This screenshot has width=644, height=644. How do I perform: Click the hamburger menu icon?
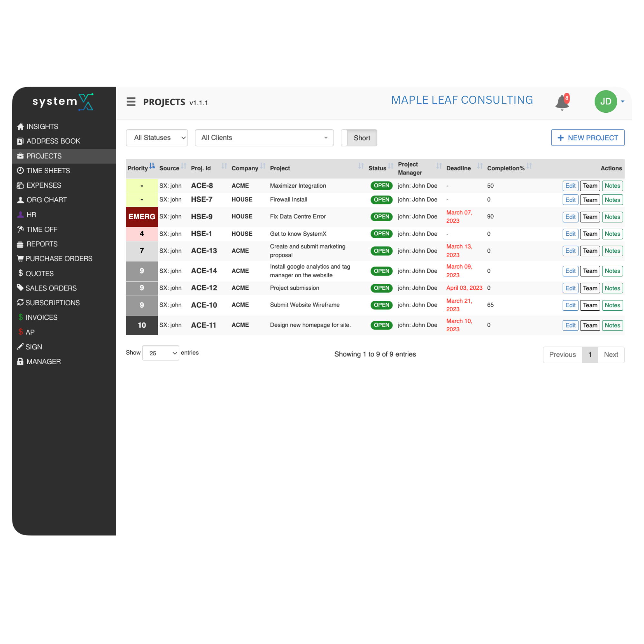click(x=131, y=102)
